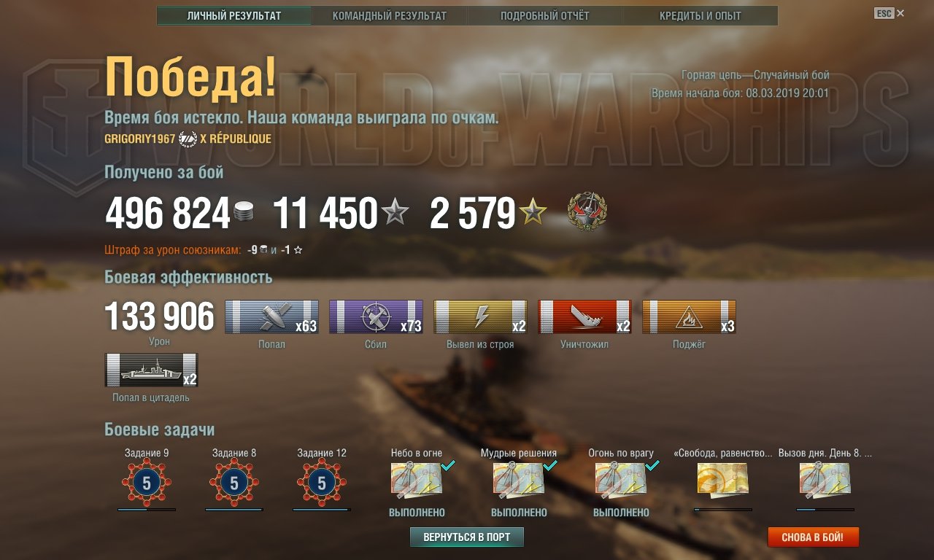Click the 'Снова в бой!' button
The width and height of the screenshot is (934, 560).
tap(813, 537)
